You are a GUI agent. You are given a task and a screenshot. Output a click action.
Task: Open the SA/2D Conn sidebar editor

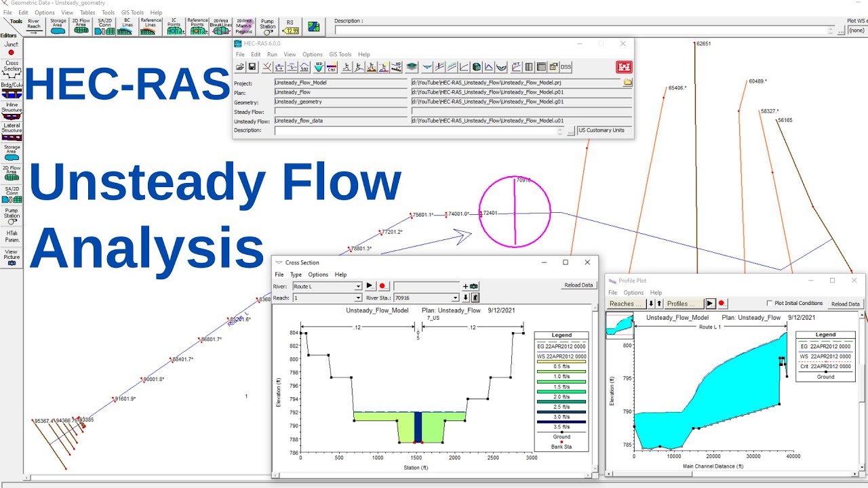[x=12, y=195]
